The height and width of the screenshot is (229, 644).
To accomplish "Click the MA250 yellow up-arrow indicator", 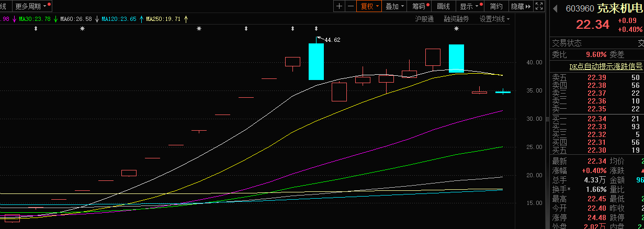I will tap(186, 19).
